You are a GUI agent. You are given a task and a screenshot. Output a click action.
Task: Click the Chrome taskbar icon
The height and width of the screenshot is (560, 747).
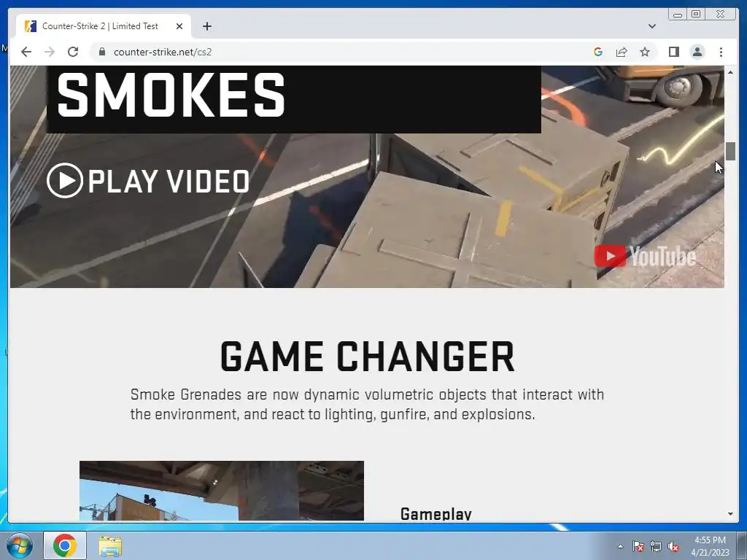pos(65,545)
